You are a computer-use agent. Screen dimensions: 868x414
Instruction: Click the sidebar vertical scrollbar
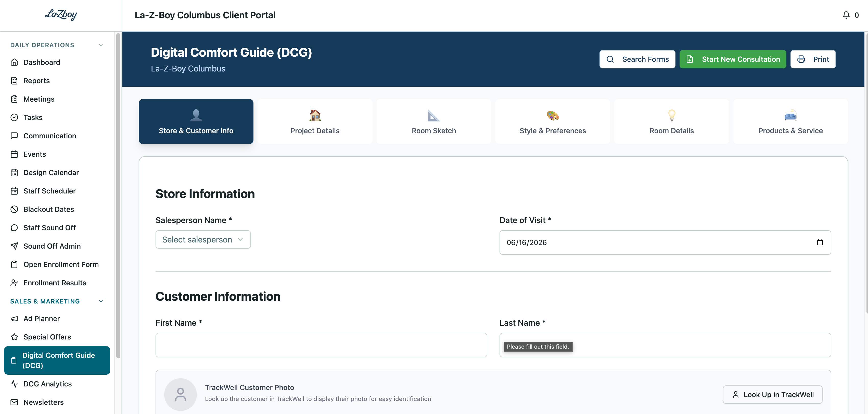(x=118, y=196)
